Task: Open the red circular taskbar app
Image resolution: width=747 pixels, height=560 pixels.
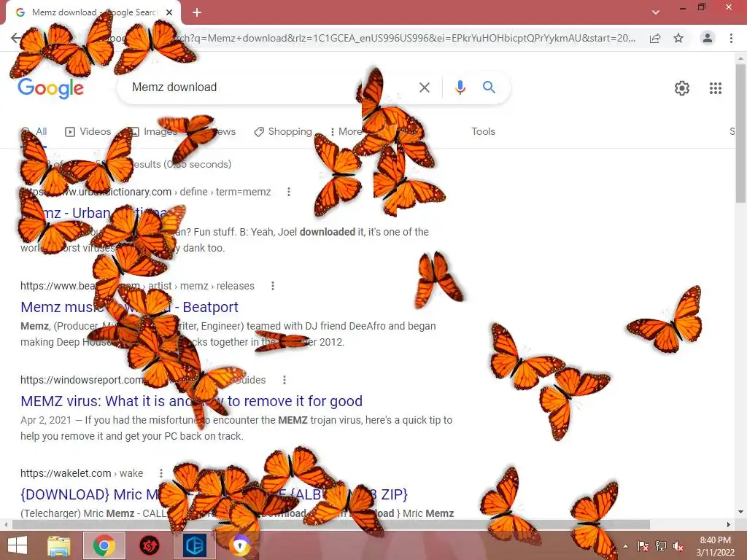Action: pos(149,545)
